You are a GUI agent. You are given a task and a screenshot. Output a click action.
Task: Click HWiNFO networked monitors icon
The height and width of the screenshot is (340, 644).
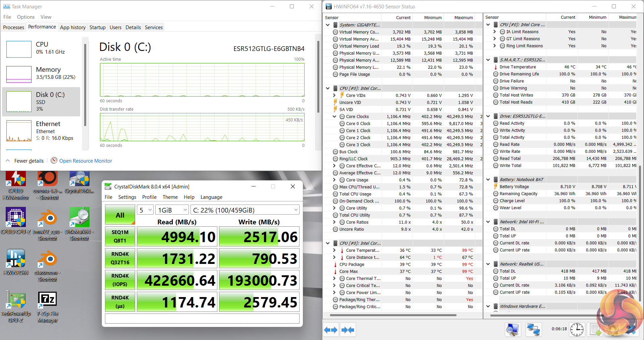(x=534, y=330)
